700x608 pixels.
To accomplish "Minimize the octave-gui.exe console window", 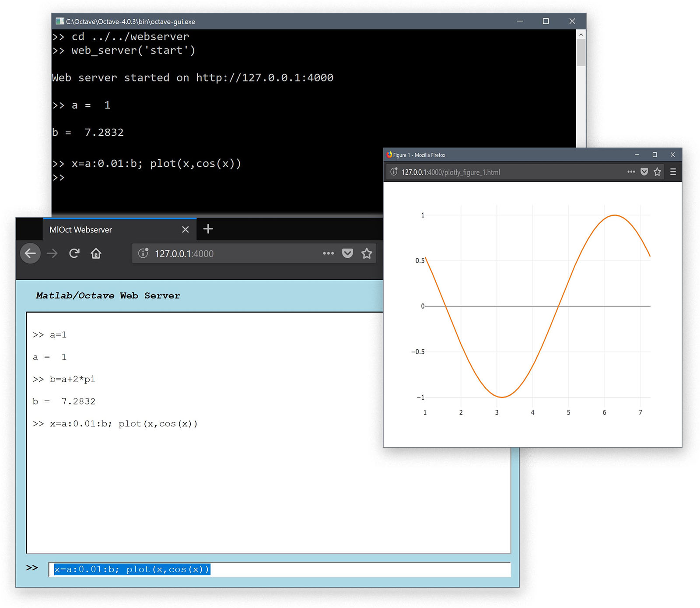I will point(520,21).
